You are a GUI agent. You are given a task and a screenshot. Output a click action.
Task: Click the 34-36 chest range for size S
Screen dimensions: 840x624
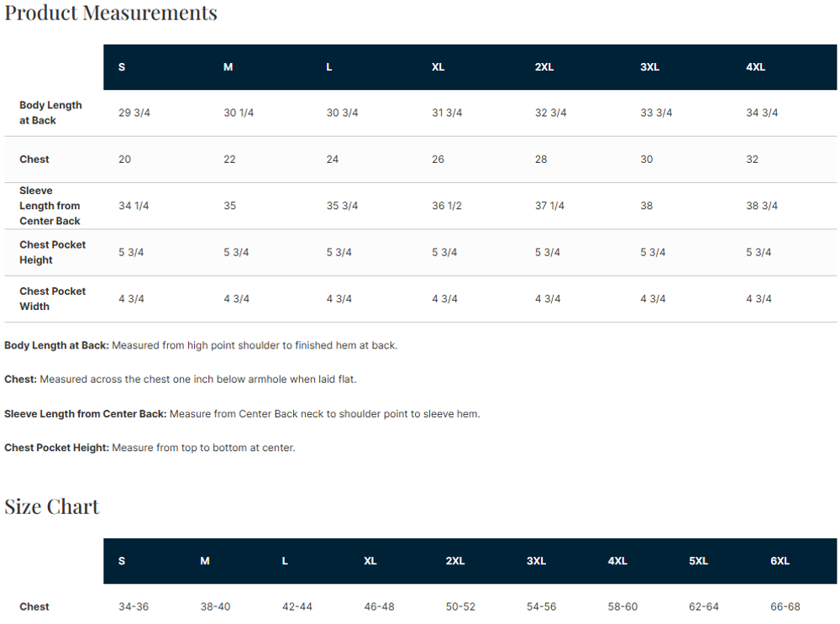pos(134,606)
